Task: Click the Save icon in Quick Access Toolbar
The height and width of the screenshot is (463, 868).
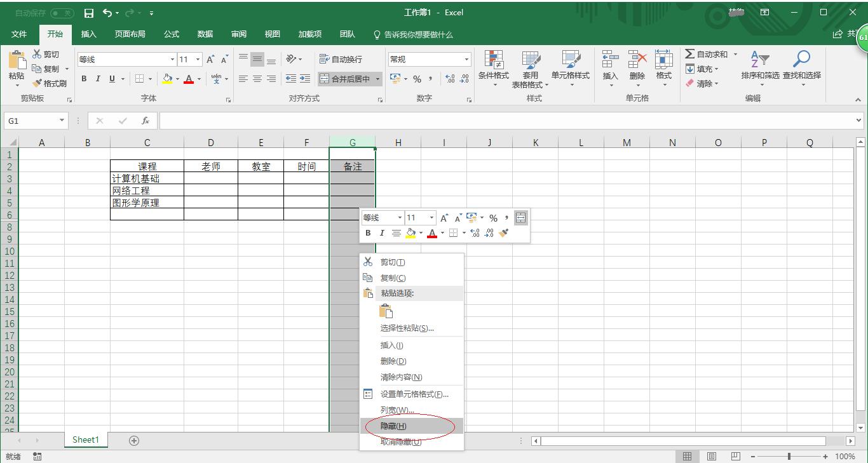Action: pos(88,12)
